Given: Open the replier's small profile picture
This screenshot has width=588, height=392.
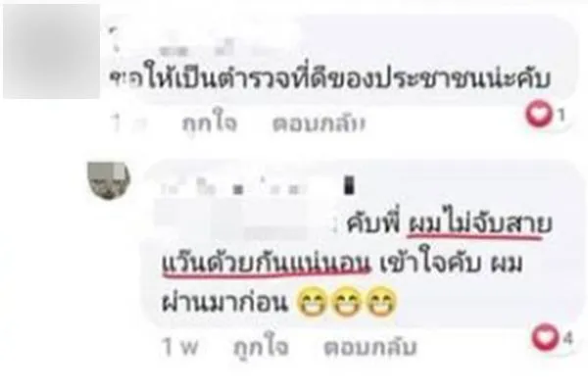Looking at the screenshot, I should [x=109, y=179].
